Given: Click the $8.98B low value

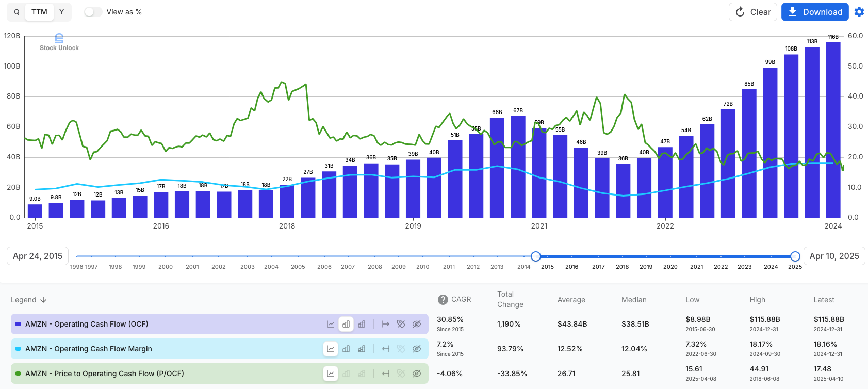Looking at the screenshot, I should (698, 319).
